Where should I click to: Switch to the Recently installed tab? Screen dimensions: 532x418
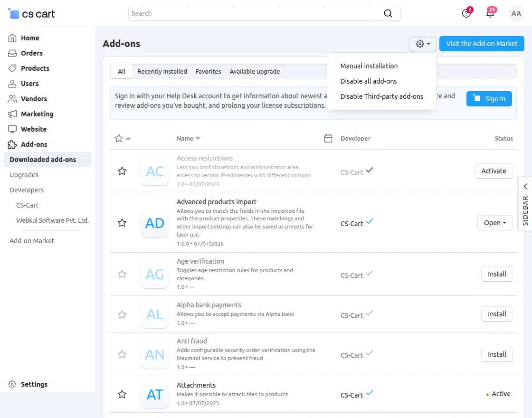point(162,71)
